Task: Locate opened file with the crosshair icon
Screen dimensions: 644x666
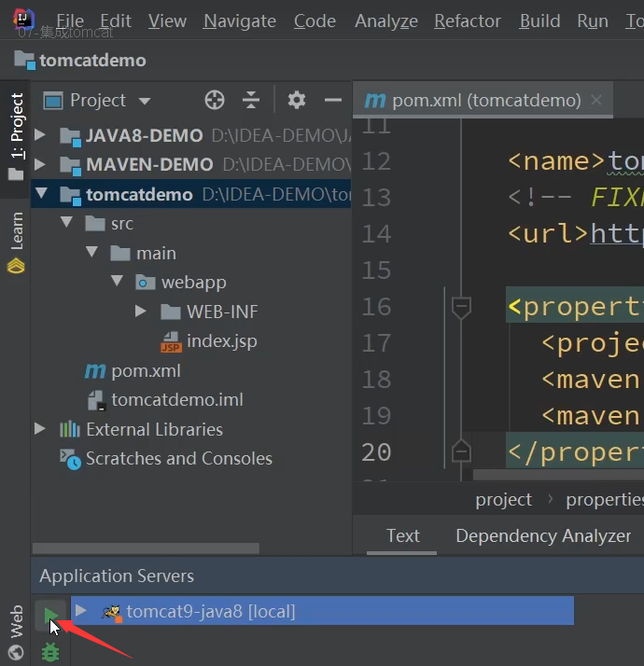Action: click(x=215, y=101)
